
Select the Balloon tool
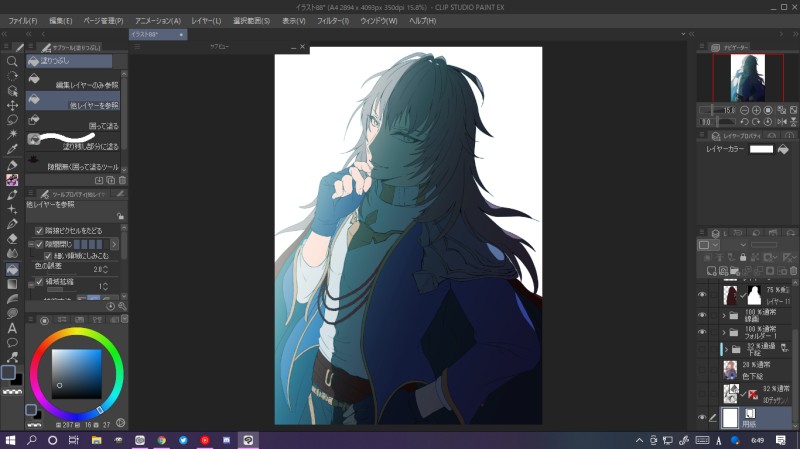click(12, 342)
